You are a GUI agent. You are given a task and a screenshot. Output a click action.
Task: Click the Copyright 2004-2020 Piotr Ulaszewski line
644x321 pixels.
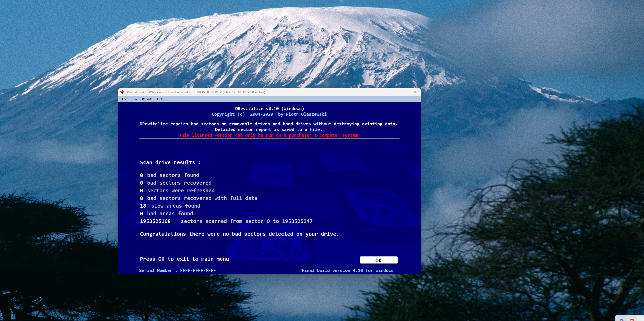269,114
